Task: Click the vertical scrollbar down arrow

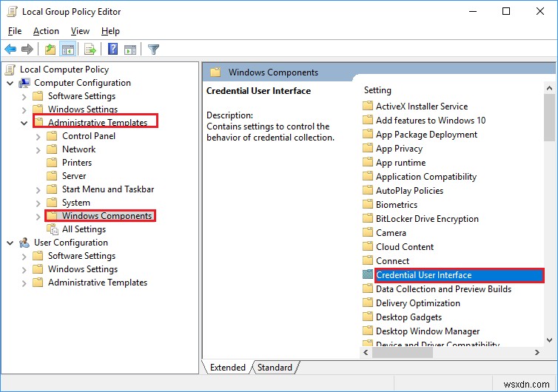Action: point(549,340)
